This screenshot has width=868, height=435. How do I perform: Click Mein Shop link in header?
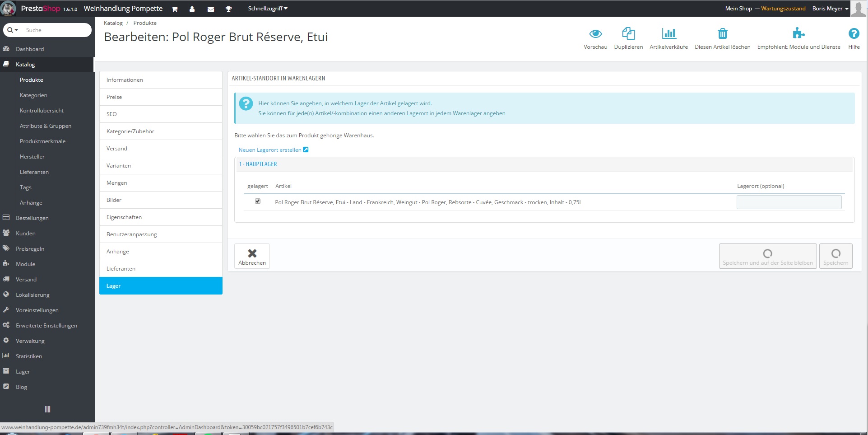pos(738,9)
